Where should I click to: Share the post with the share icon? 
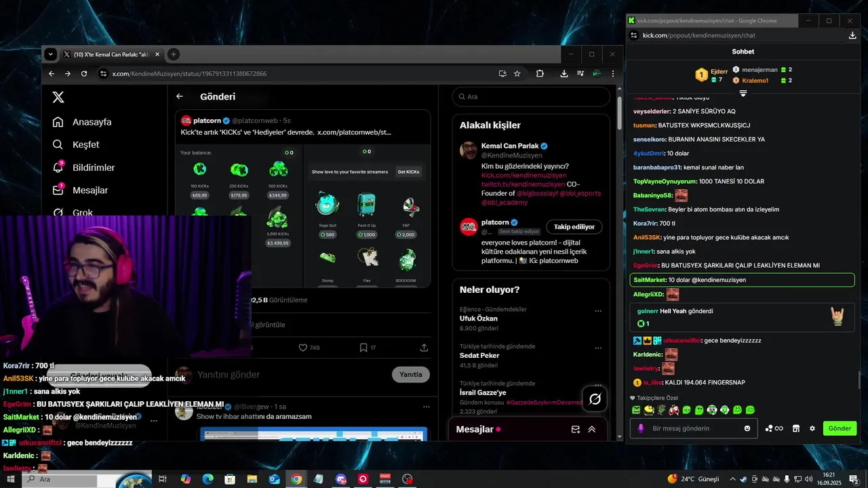425,348
